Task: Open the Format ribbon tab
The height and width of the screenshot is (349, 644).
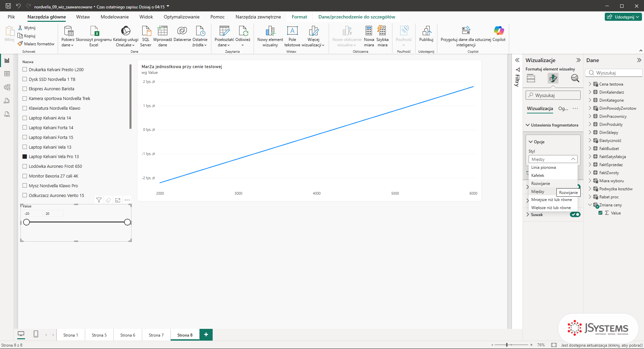Action: pos(299,17)
